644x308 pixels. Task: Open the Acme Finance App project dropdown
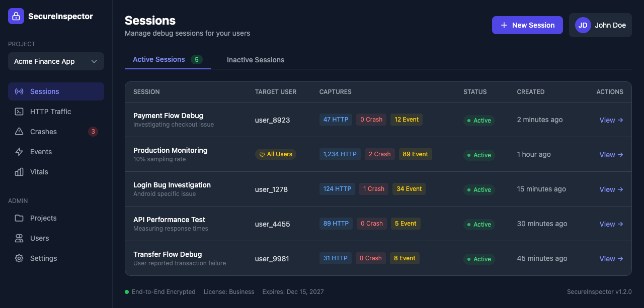tap(56, 61)
